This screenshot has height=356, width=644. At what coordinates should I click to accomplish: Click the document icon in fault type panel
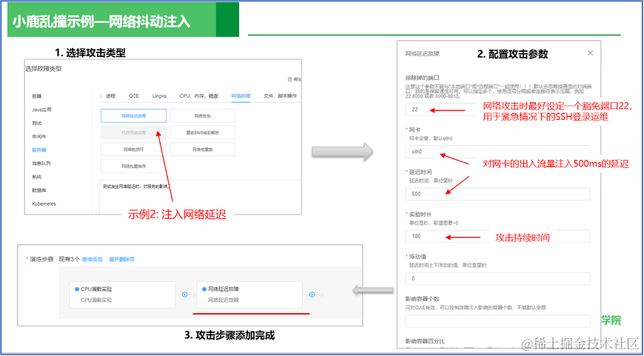(290, 79)
